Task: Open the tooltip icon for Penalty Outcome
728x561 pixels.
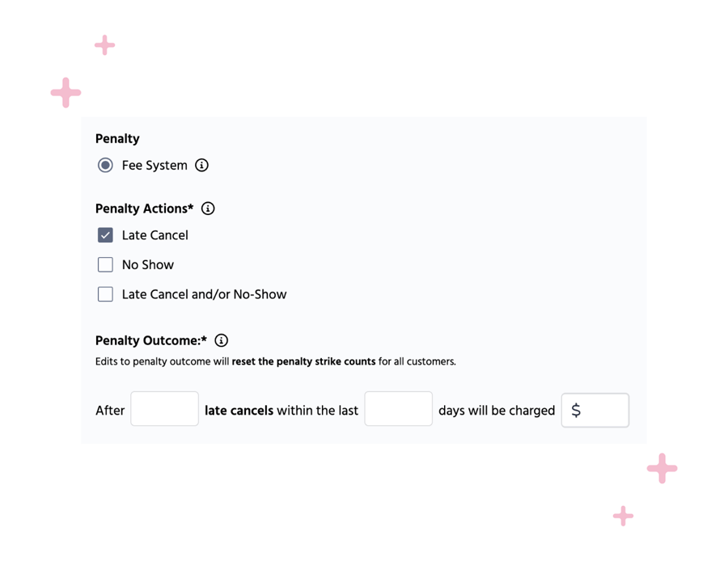Action: (222, 340)
